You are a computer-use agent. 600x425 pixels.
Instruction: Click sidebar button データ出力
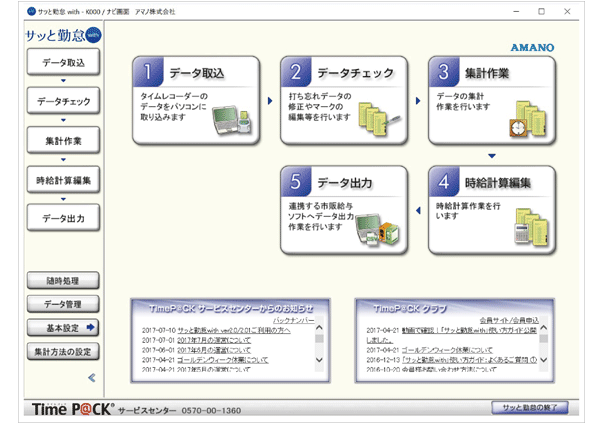[x=64, y=218]
